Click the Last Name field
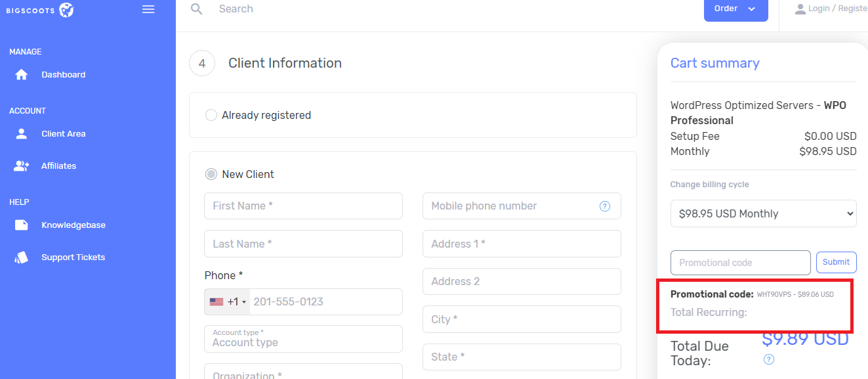 point(303,244)
